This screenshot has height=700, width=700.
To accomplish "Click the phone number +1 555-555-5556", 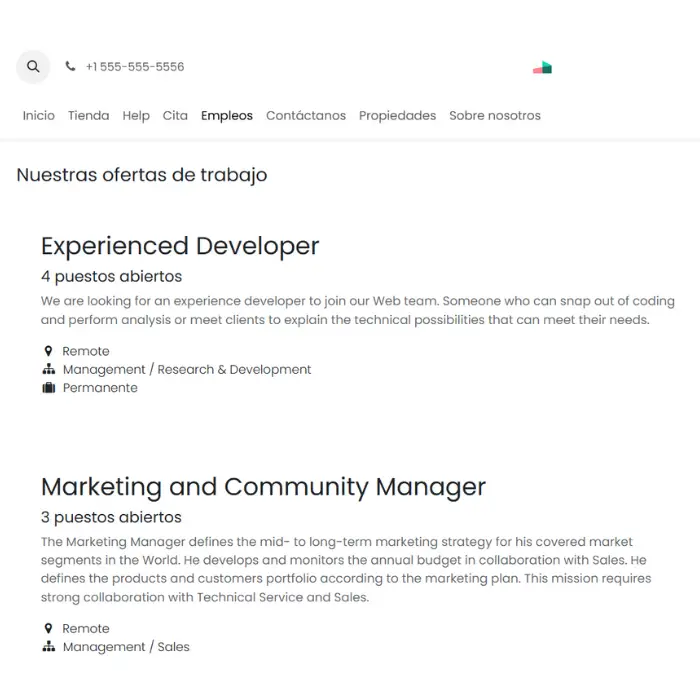I will click(135, 67).
